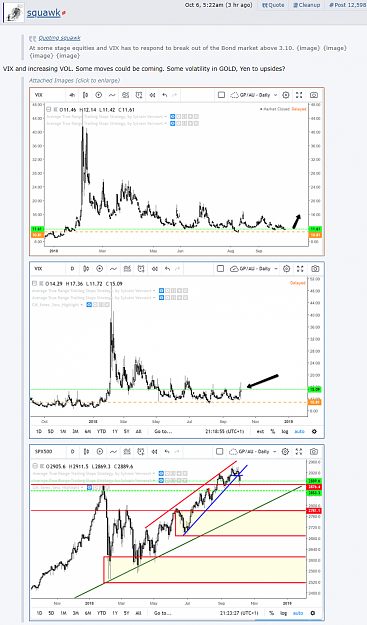Open squawk's user profile link
367x625 pixels.
(x=44, y=13)
